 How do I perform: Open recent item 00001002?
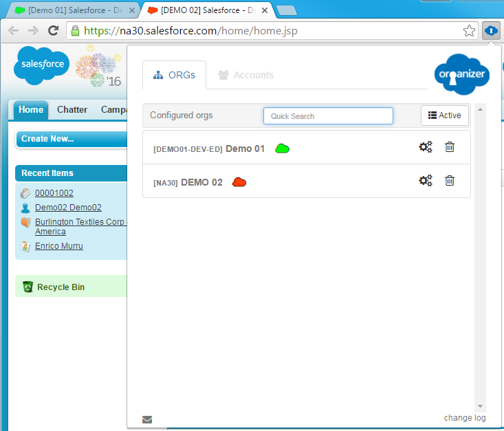pyautogui.click(x=54, y=193)
